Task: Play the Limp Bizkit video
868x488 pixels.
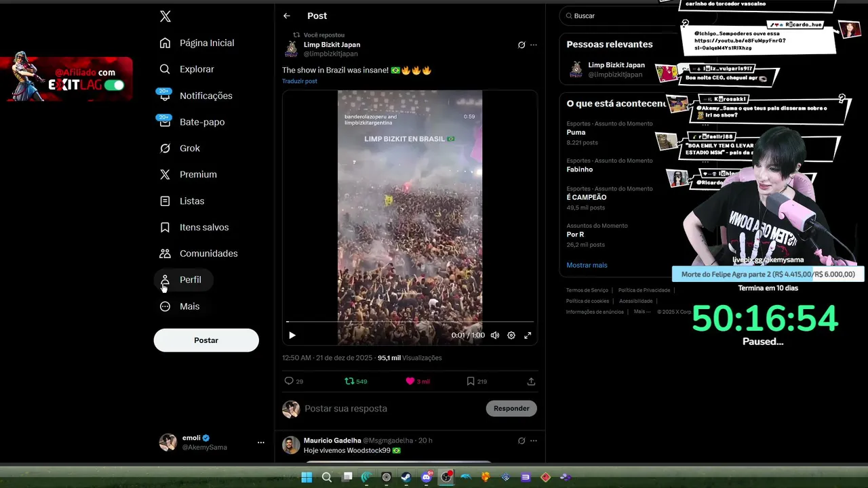Action: point(292,335)
